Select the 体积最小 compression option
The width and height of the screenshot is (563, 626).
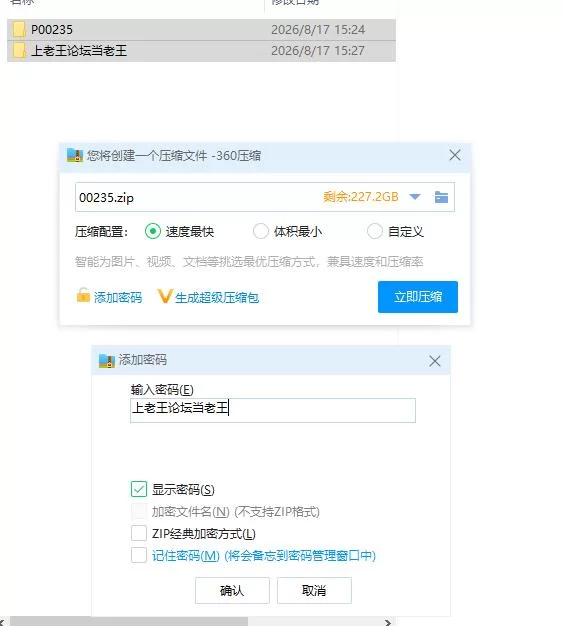pyautogui.click(x=261, y=231)
